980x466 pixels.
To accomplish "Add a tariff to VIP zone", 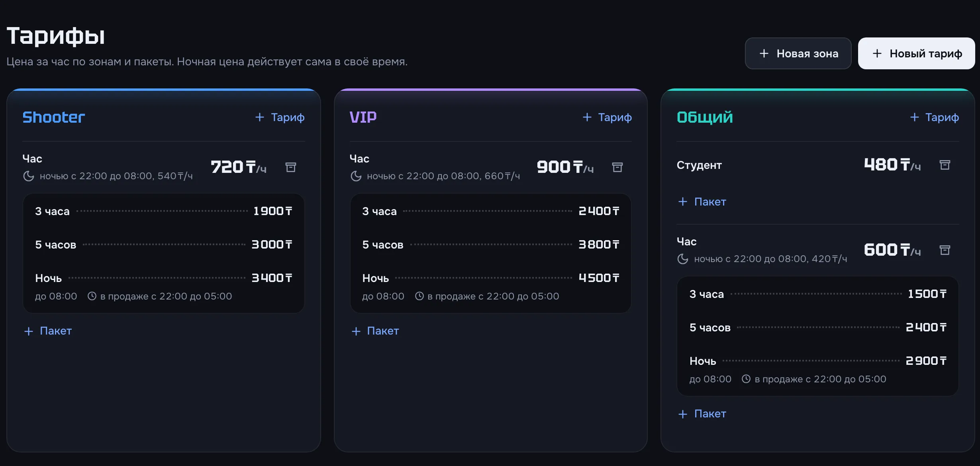I will coord(607,117).
